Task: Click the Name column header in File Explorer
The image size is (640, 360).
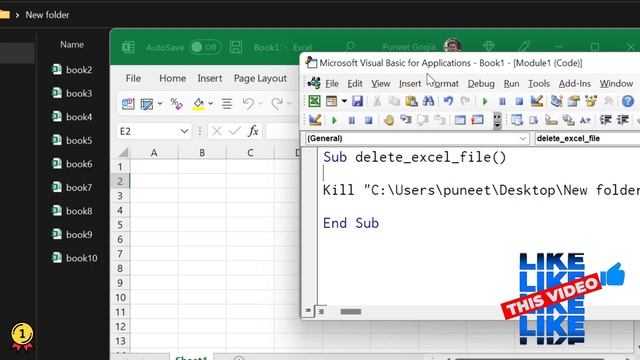Action: click(x=72, y=44)
